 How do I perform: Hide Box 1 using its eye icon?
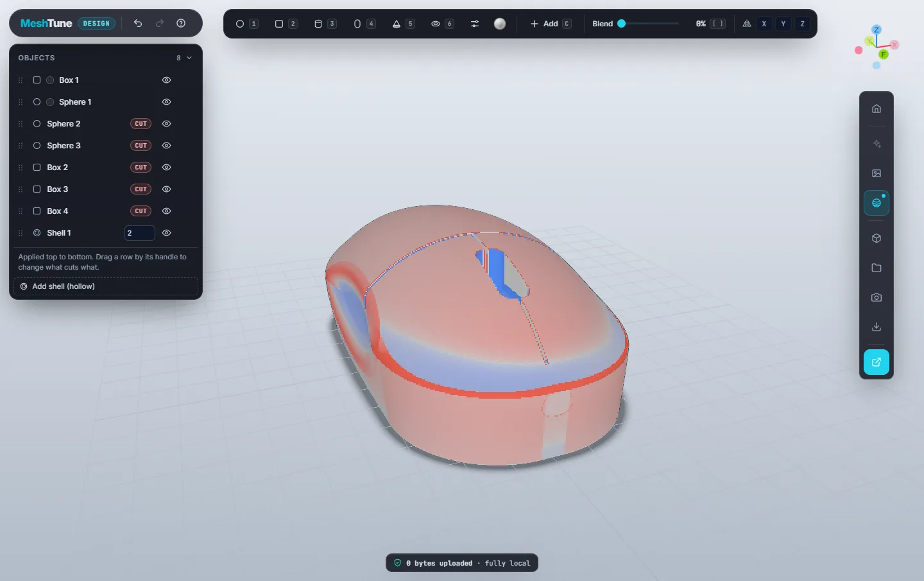click(166, 80)
